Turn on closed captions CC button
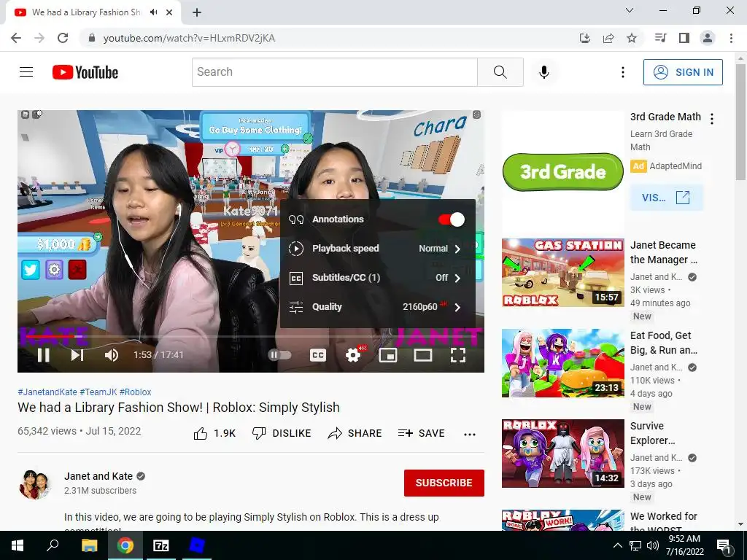Image resolution: width=747 pixels, height=560 pixels. point(318,355)
